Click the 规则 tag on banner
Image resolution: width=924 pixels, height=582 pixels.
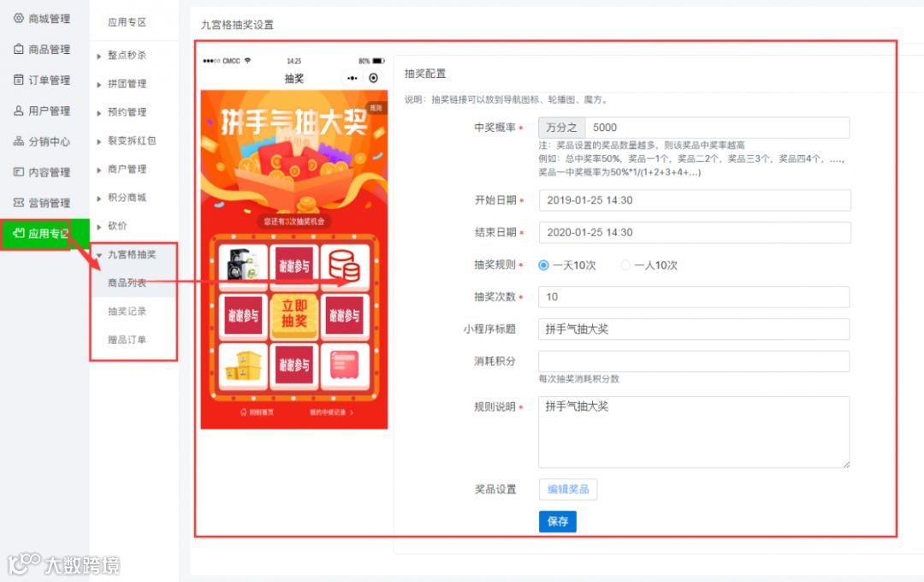pyautogui.click(x=376, y=108)
